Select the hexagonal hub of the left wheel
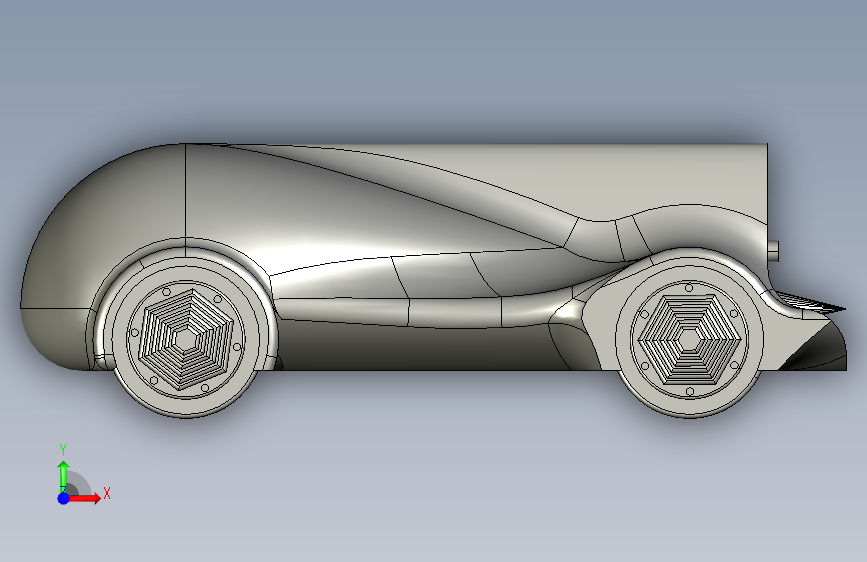The image size is (867, 562). tap(186, 338)
